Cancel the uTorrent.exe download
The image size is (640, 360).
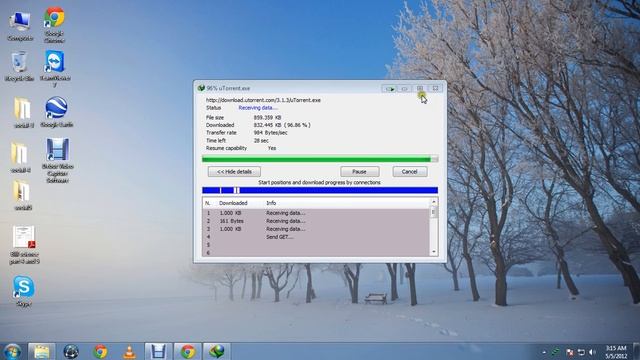(x=410, y=172)
